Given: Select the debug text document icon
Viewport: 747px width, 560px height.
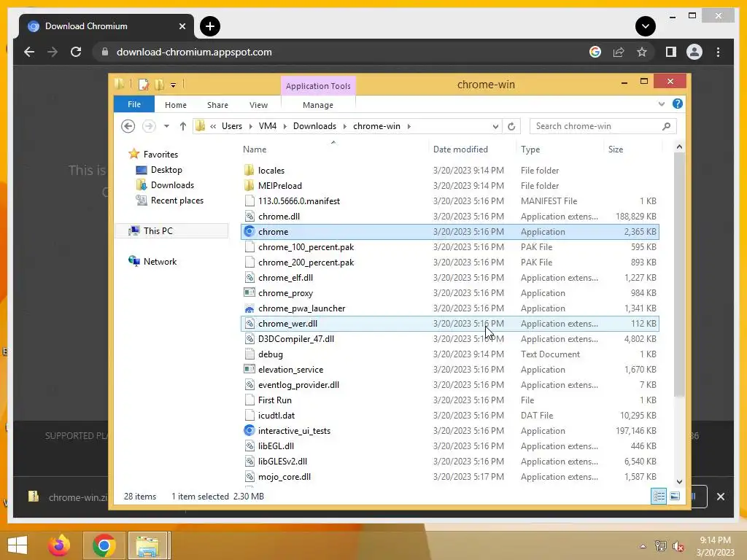Looking at the screenshot, I should (x=249, y=354).
